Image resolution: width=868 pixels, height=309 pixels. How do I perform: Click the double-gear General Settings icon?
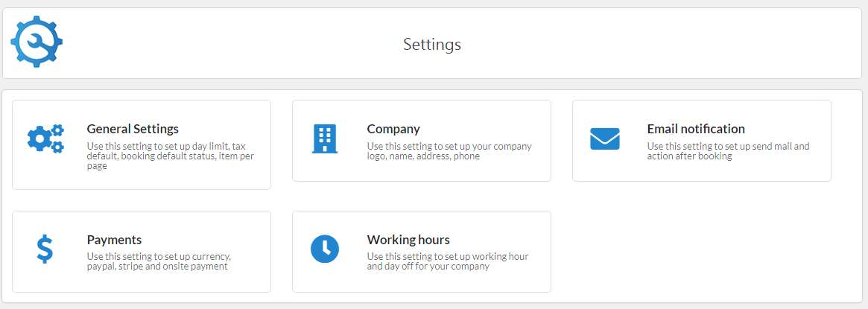pyautogui.click(x=45, y=138)
